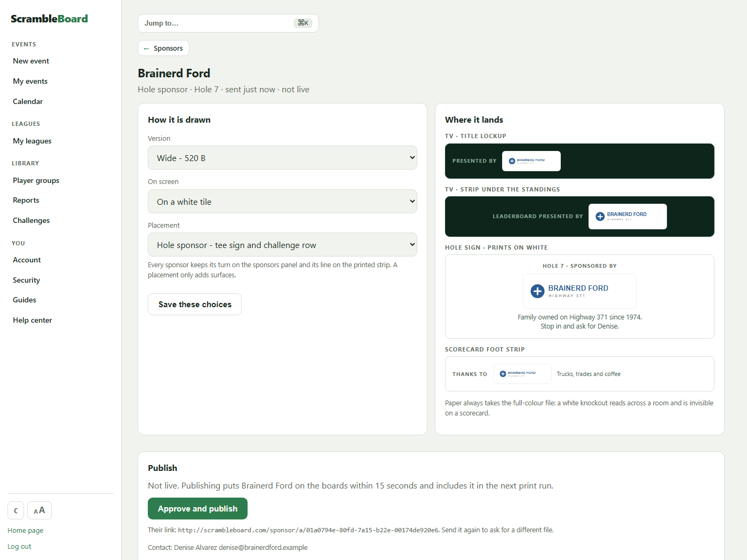
Task: Open Security in sidebar
Action: click(x=27, y=280)
